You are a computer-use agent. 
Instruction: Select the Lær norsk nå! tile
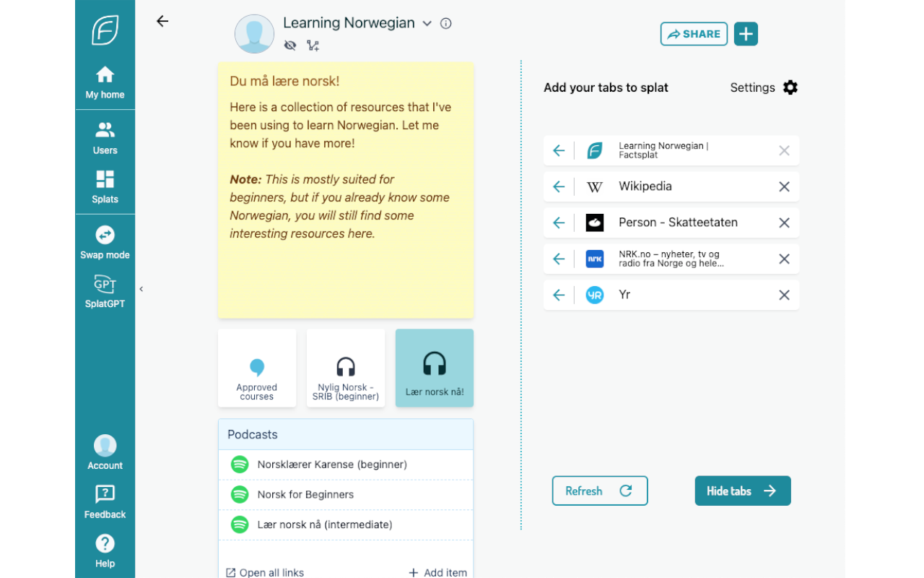[x=434, y=368]
